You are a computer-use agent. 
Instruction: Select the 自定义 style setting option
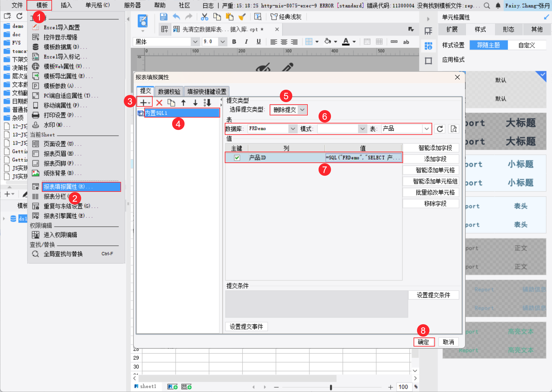coord(526,45)
